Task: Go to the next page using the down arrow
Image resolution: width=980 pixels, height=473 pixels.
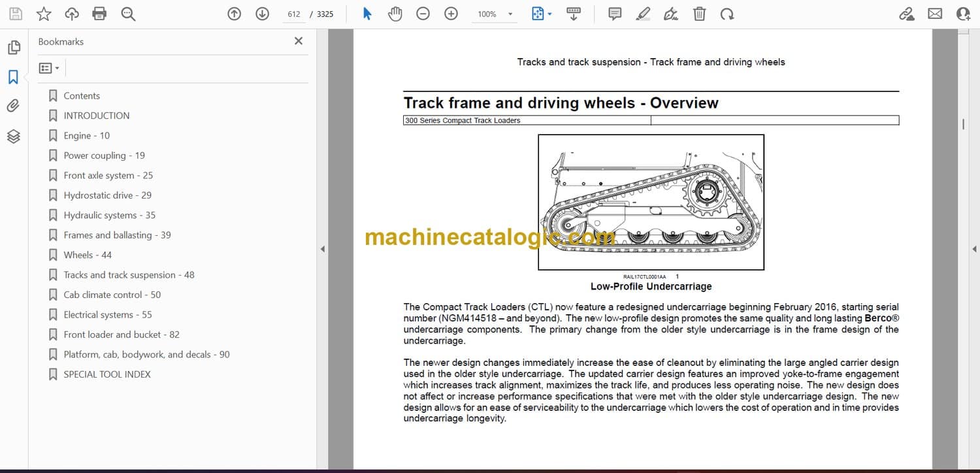Action: (262, 14)
